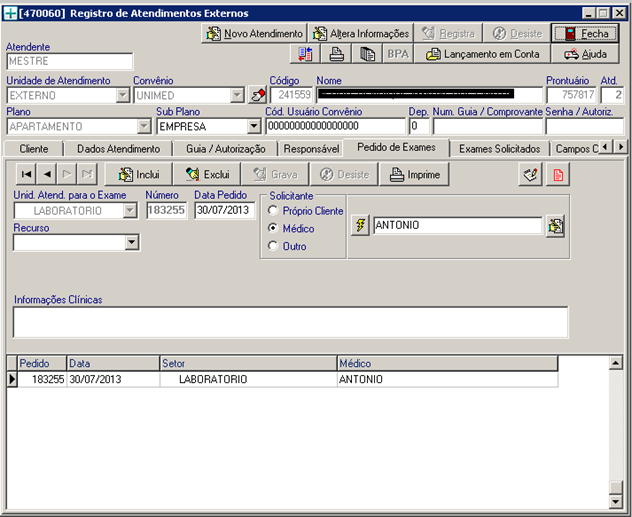
Task: Click the Dep. field
Action: (x=419, y=127)
